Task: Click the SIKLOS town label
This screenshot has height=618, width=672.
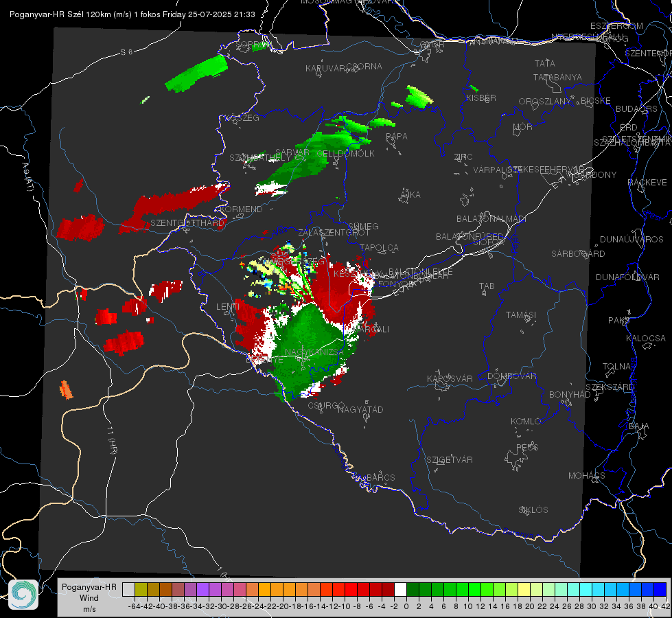Action: pos(533,510)
